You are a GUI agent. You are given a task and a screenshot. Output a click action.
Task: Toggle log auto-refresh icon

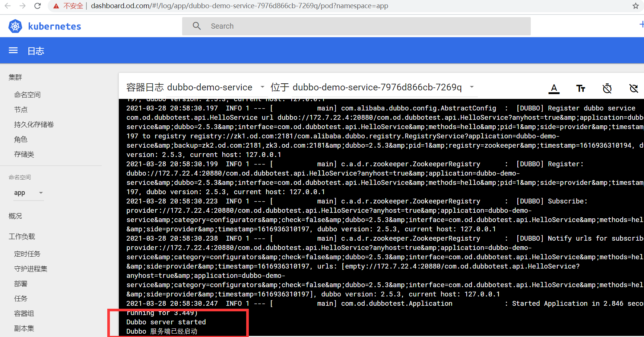634,89
